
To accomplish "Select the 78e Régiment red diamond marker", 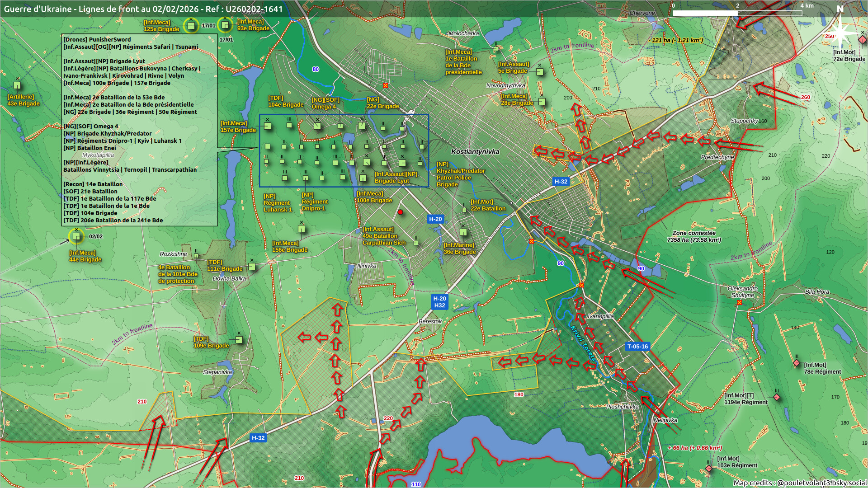I will 797,363.
